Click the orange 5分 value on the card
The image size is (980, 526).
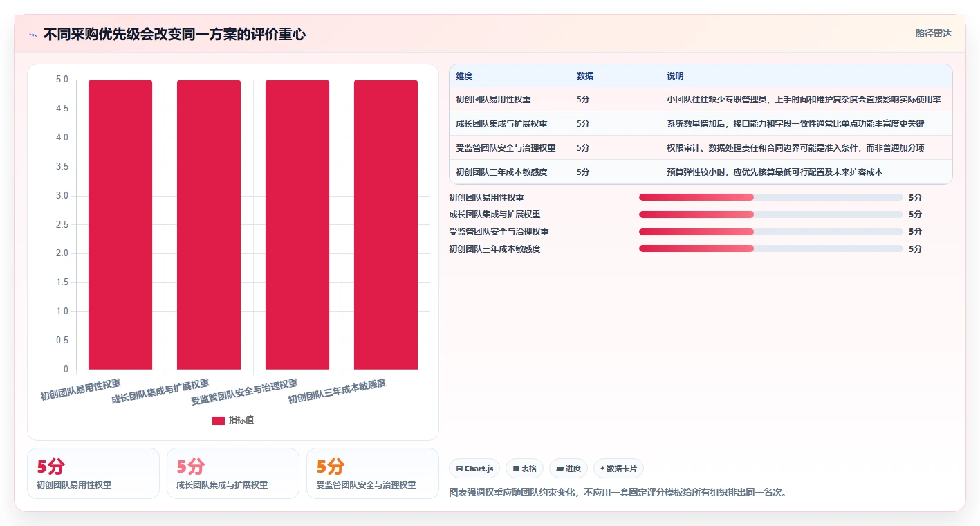pyautogui.click(x=331, y=466)
